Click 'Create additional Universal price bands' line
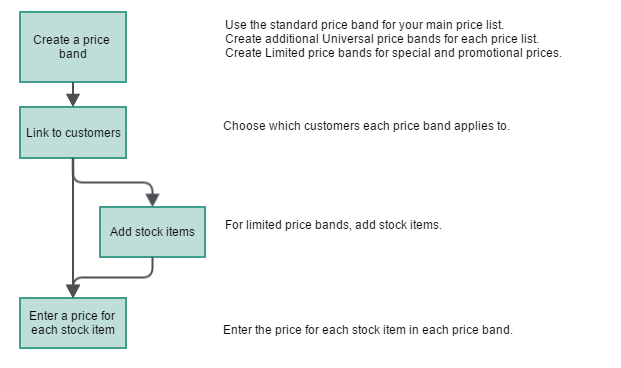This screenshot has width=621, height=368. [x=382, y=39]
